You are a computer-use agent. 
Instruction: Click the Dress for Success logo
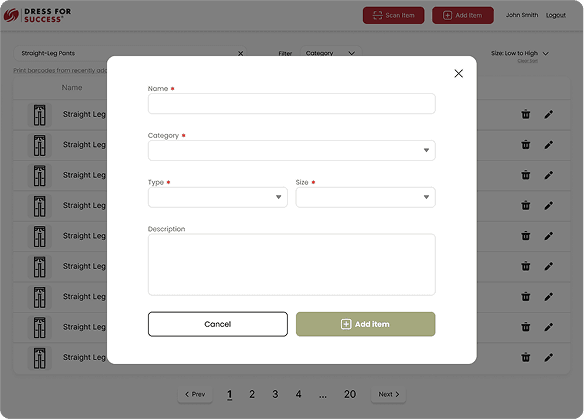[x=37, y=15]
